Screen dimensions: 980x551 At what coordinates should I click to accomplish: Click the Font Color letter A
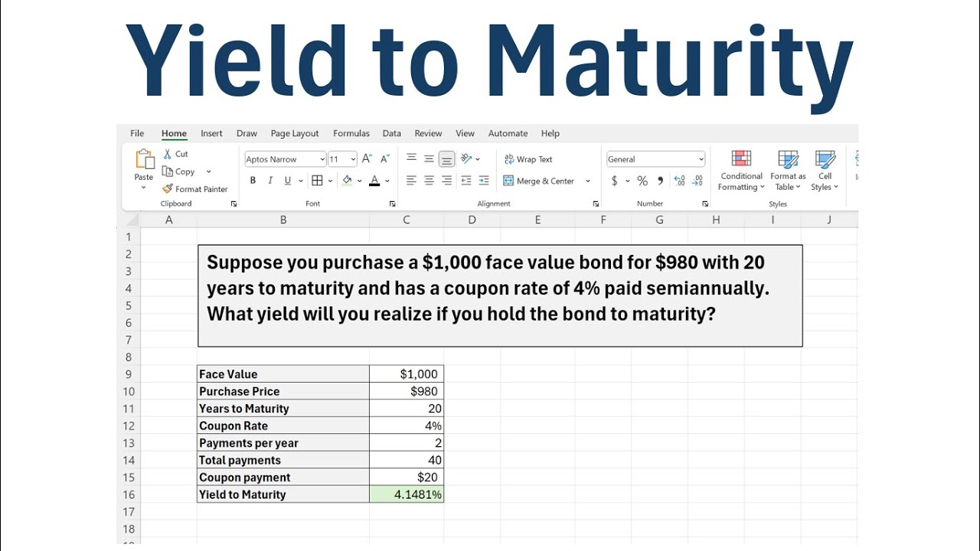point(374,181)
